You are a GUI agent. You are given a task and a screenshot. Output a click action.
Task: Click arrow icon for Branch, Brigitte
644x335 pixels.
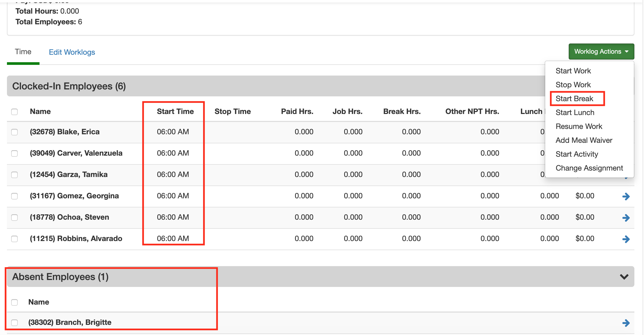click(x=626, y=323)
